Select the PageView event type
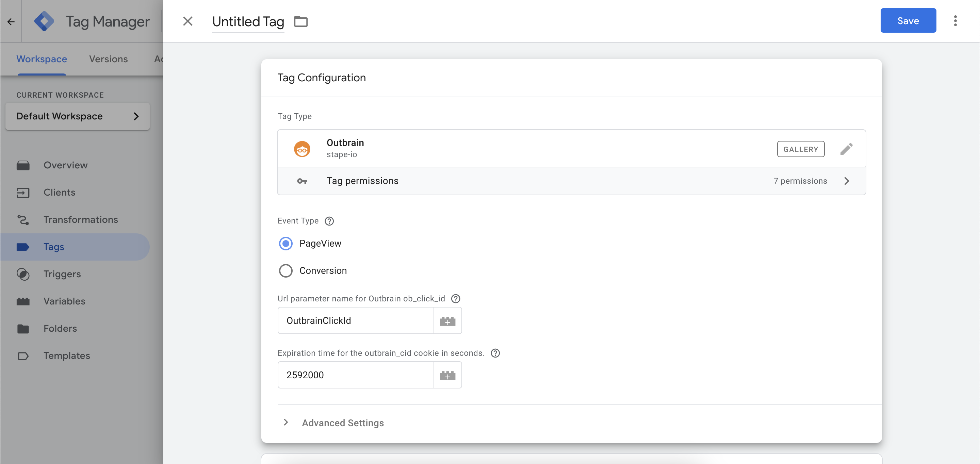The height and width of the screenshot is (464, 980). point(285,244)
